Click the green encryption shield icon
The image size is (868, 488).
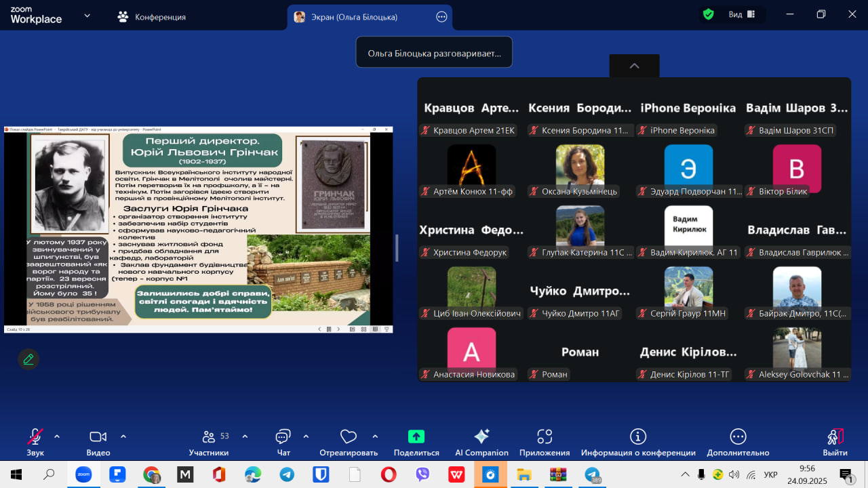coord(709,14)
